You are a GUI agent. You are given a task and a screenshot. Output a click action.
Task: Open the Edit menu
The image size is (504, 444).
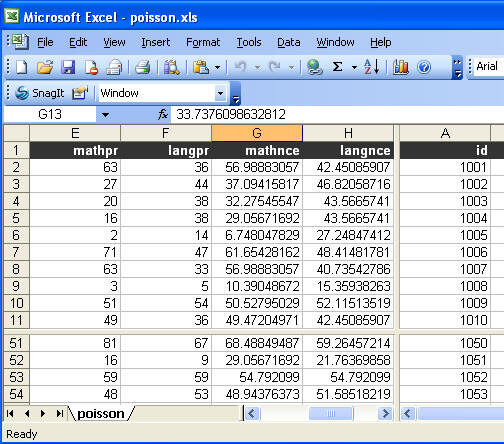click(x=78, y=42)
